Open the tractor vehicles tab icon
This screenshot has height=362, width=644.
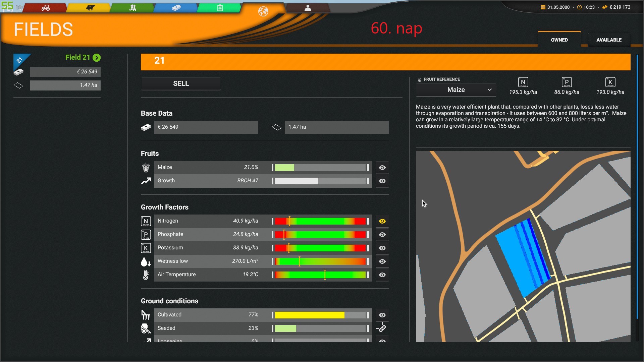point(46,8)
